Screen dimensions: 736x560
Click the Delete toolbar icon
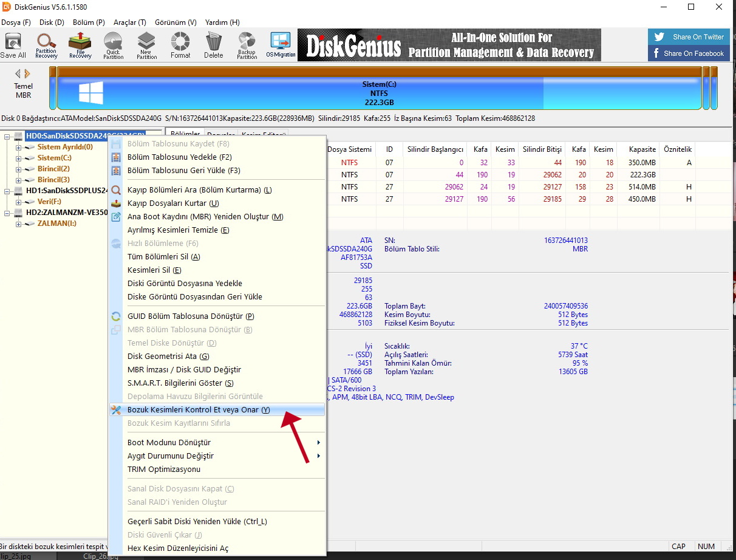213,46
